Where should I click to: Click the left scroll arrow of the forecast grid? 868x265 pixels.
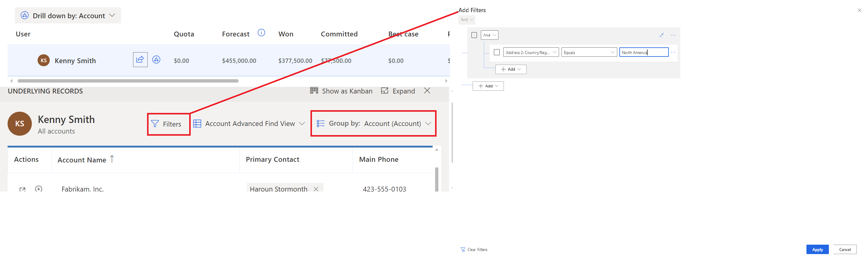(x=12, y=81)
